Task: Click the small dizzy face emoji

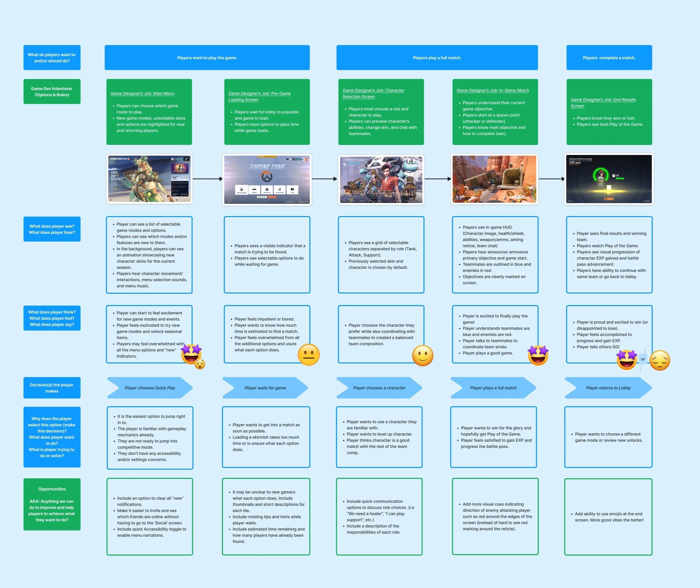Action: coord(200,364)
